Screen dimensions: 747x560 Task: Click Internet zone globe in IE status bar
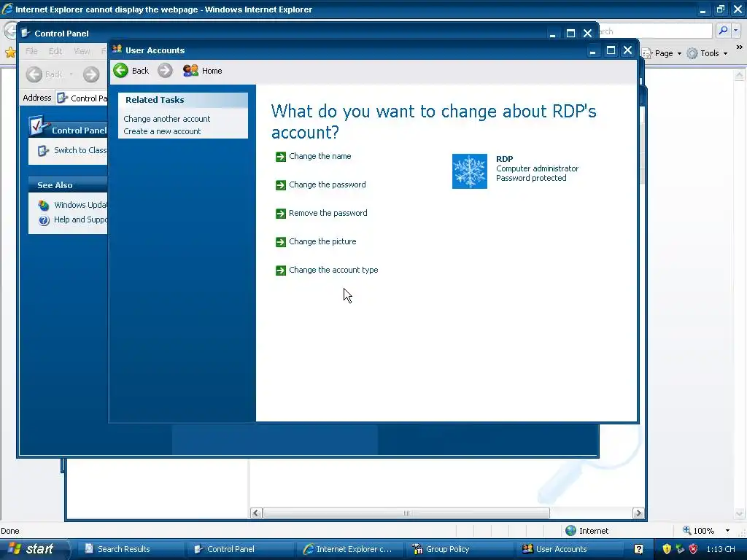click(x=570, y=531)
